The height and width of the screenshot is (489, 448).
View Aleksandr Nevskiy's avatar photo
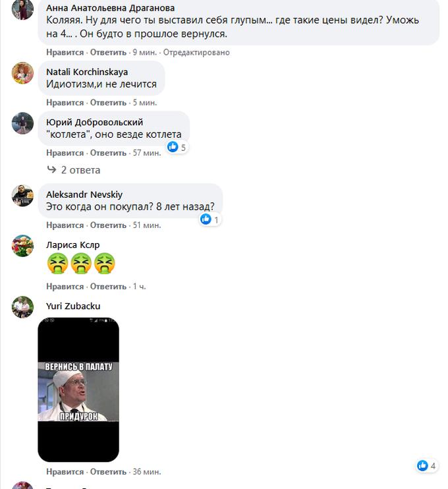[22, 196]
